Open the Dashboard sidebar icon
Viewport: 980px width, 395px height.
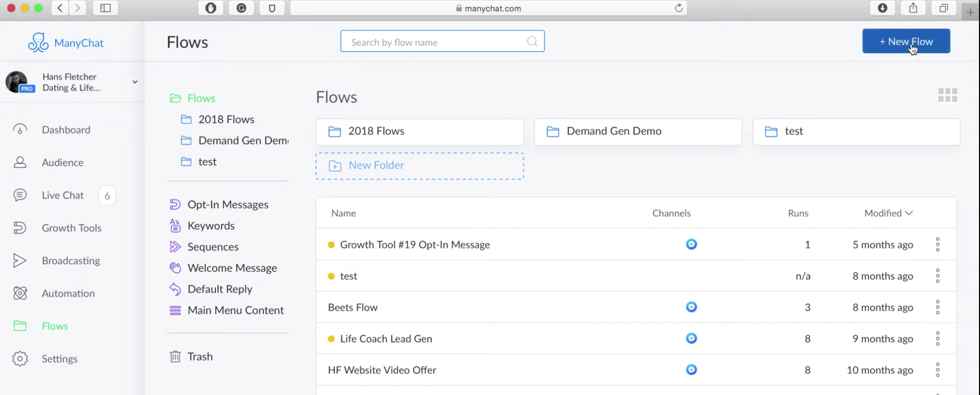(20, 129)
